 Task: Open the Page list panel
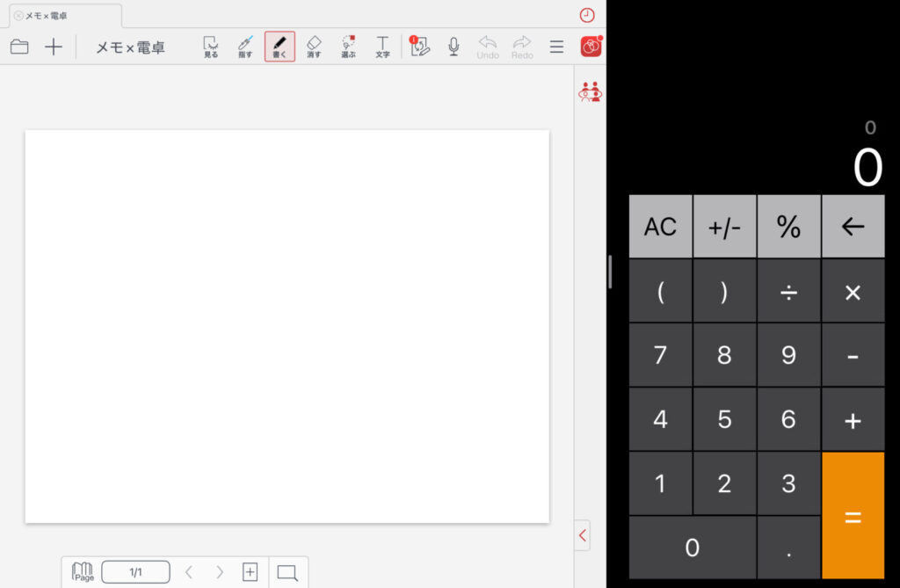click(83, 572)
